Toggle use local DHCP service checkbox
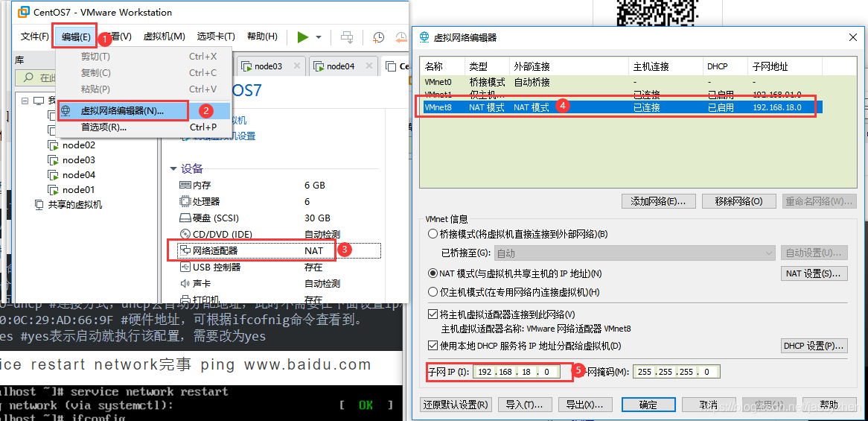868x421 pixels. [433, 346]
